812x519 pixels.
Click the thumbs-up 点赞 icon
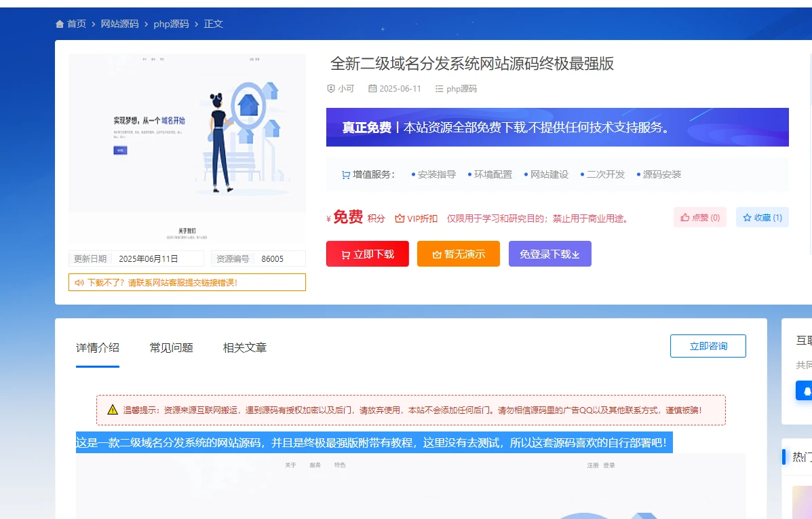click(685, 218)
